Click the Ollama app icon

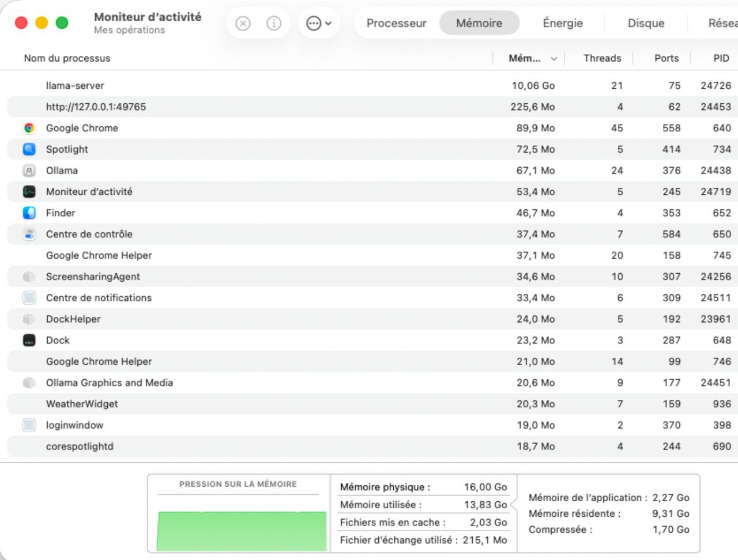coord(29,171)
